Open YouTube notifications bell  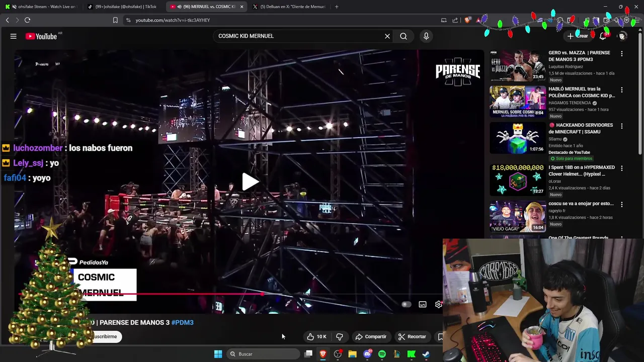point(603,36)
